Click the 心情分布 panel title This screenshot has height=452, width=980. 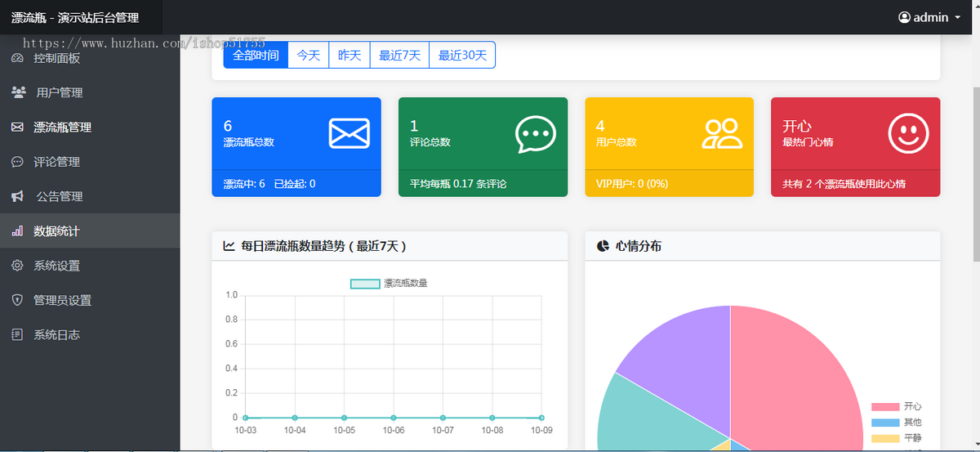(639, 245)
